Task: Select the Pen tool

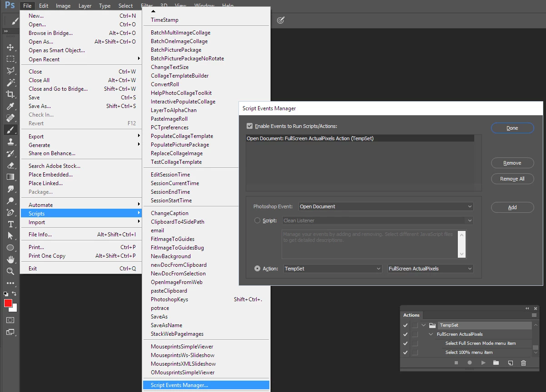Action: (10, 212)
